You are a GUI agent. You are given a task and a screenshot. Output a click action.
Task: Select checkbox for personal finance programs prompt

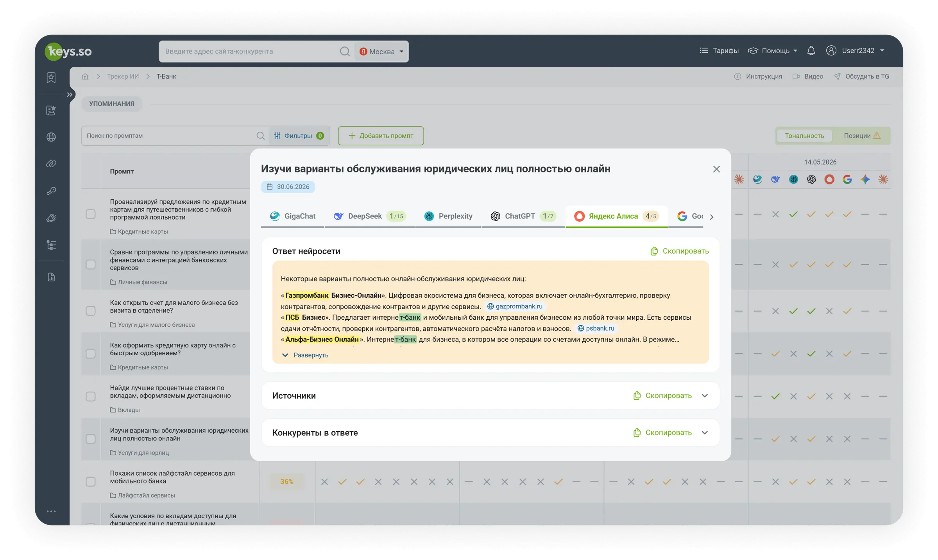[x=91, y=265]
